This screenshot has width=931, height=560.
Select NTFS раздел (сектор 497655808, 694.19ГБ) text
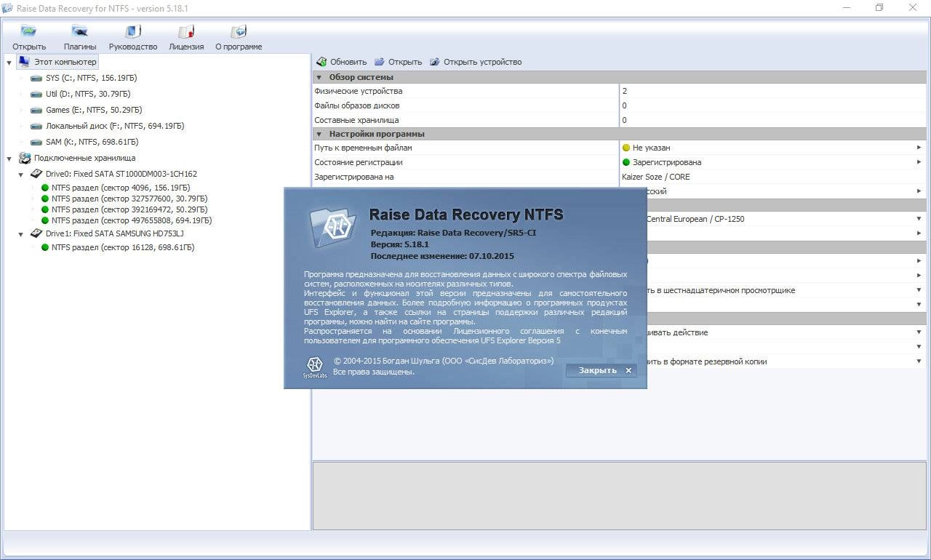pos(132,220)
